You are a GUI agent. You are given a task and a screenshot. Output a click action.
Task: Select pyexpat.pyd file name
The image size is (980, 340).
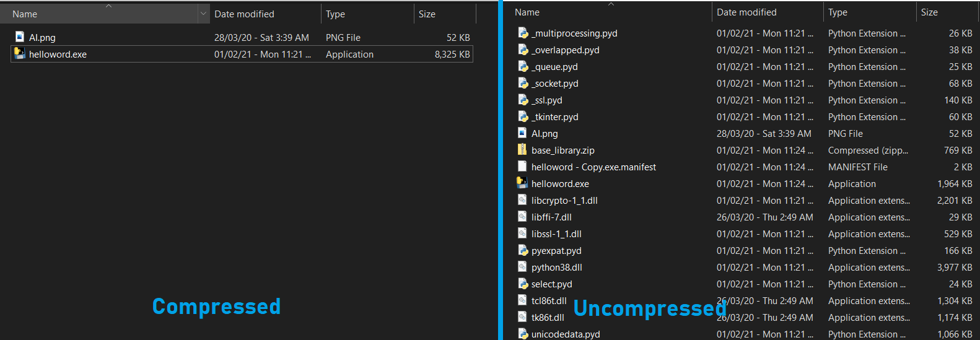click(556, 251)
